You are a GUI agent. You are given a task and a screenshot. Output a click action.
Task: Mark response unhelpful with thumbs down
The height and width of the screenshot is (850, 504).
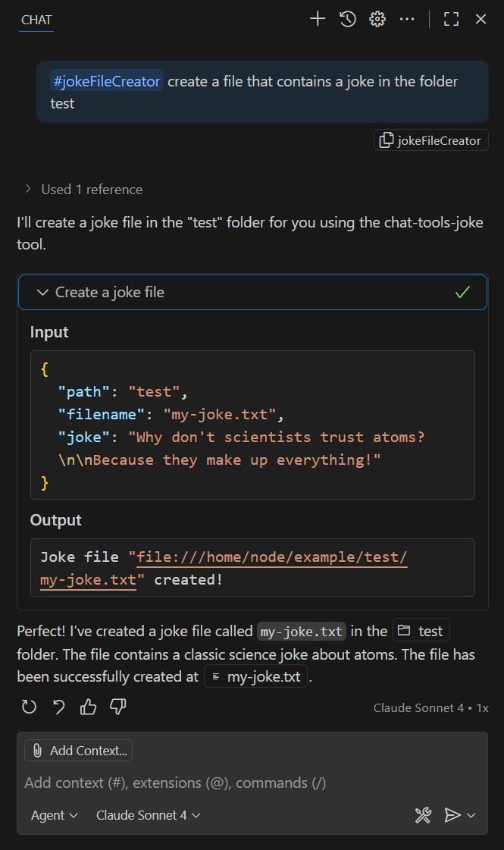(117, 707)
